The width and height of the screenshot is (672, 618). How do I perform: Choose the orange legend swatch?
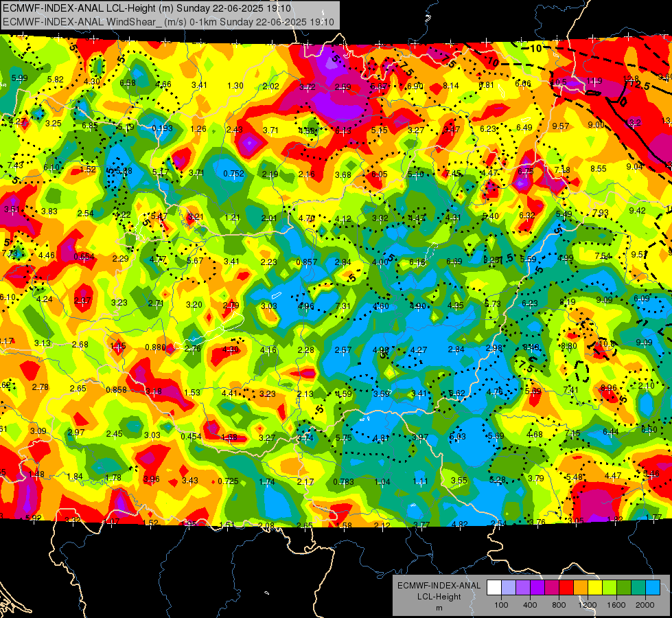pos(580,588)
